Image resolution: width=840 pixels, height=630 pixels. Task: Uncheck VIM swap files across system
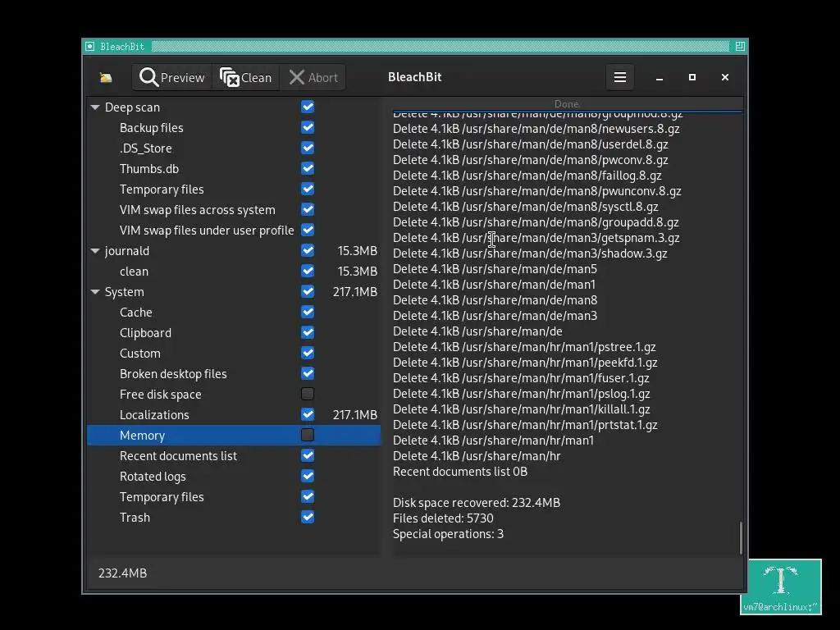coord(308,209)
